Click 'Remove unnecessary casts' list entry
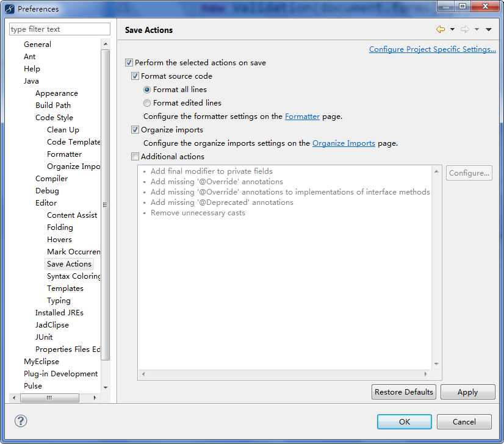504x444 pixels. click(x=198, y=213)
